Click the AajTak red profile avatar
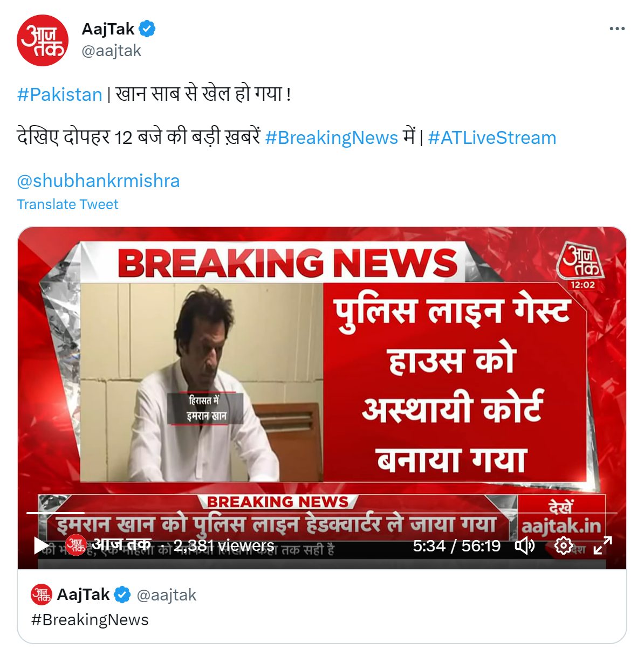The height and width of the screenshot is (663, 644). click(43, 40)
